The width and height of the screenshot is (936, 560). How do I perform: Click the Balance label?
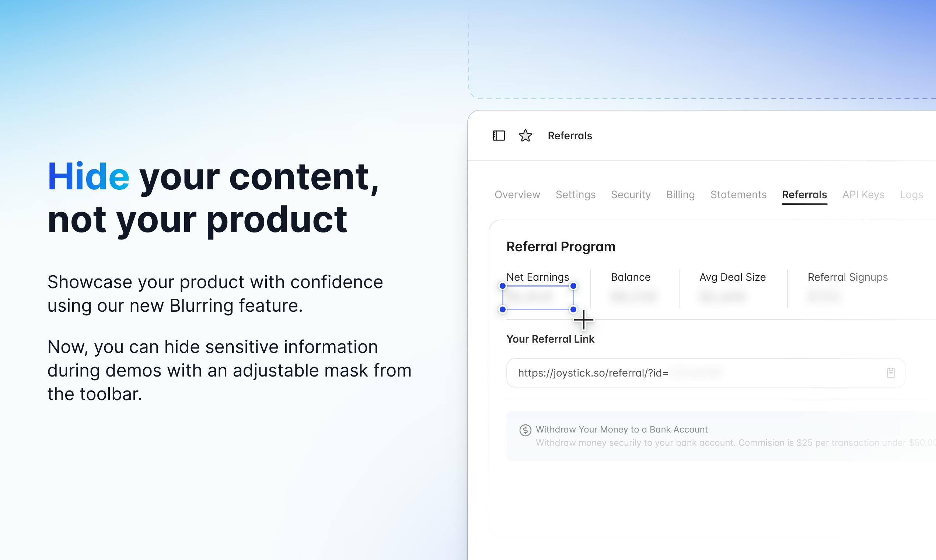click(x=630, y=277)
